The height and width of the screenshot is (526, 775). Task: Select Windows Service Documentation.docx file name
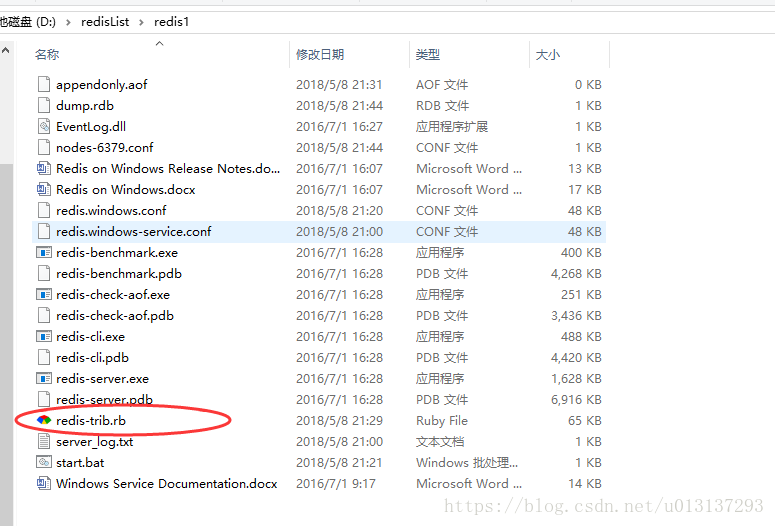[167, 483]
